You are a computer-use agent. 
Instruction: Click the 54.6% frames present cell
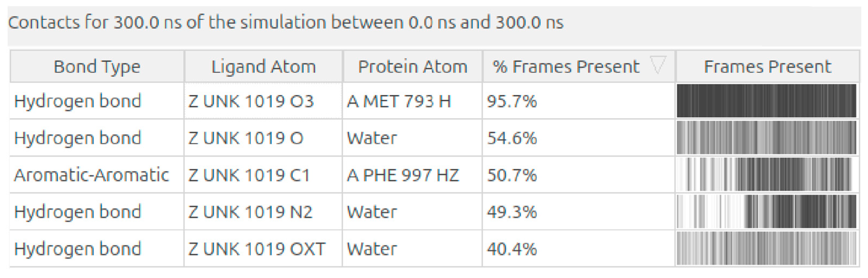(x=512, y=138)
